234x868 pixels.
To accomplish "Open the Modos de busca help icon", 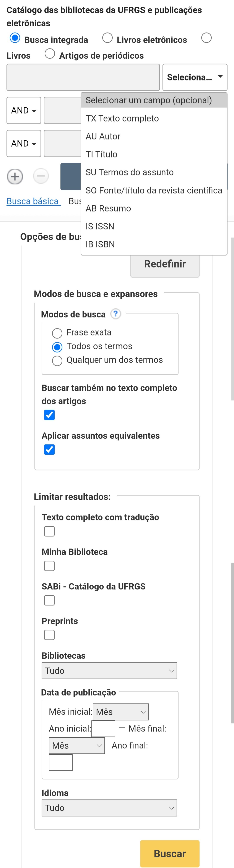I will (x=115, y=314).
